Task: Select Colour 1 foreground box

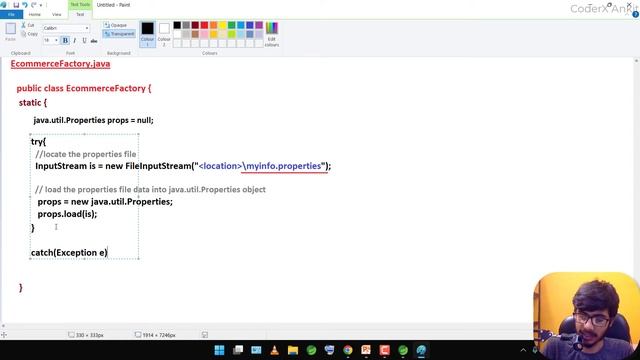Action: [147, 34]
